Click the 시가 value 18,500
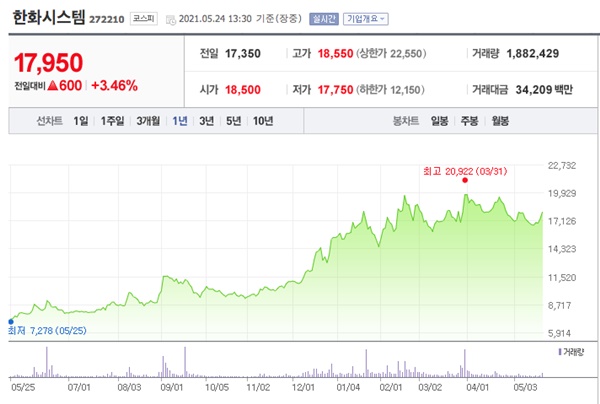 tap(243, 90)
